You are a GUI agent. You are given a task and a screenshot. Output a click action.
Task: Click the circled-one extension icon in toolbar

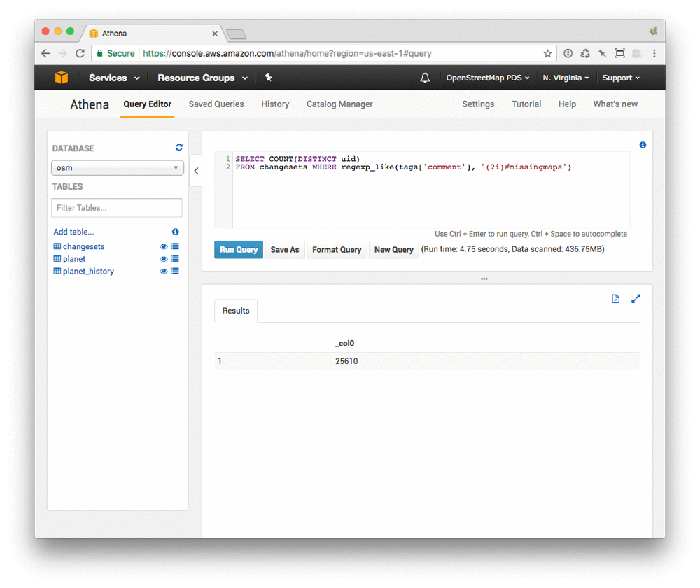coord(568,54)
